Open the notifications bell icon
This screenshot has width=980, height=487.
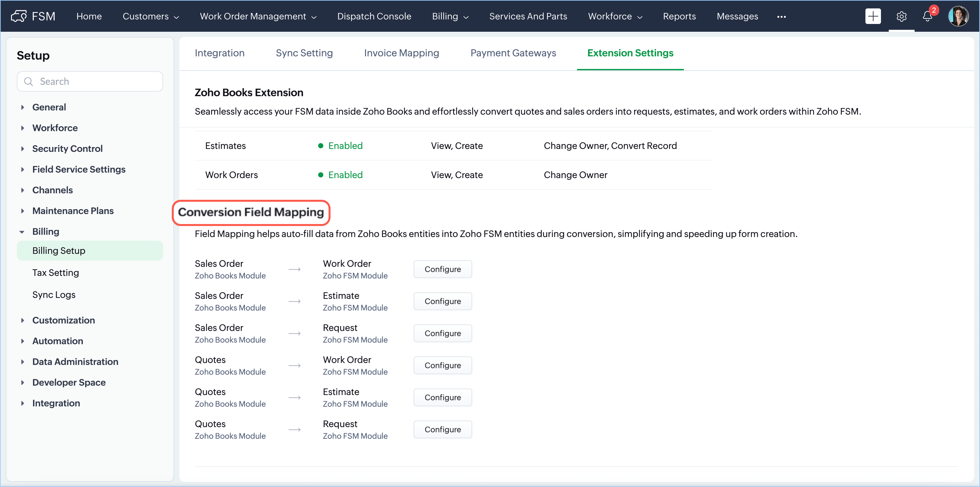pyautogui.click(x=928, y=17)
